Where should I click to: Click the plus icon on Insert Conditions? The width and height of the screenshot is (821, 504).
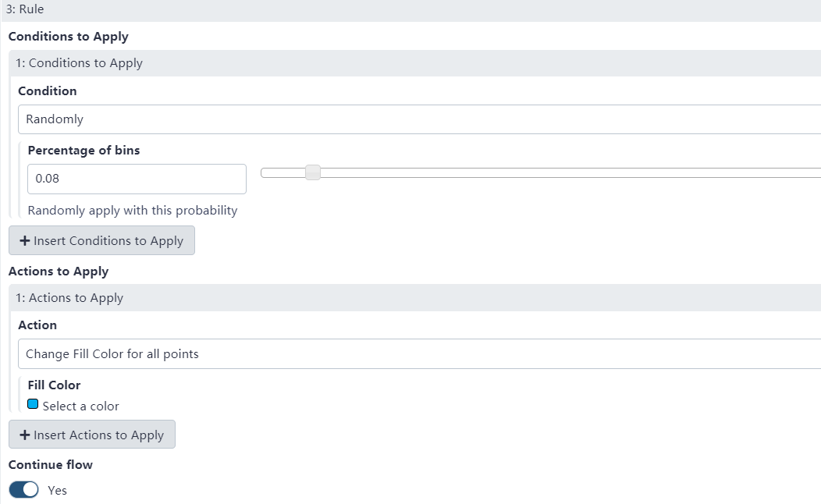pyautogui.click(x=25, y=241)
